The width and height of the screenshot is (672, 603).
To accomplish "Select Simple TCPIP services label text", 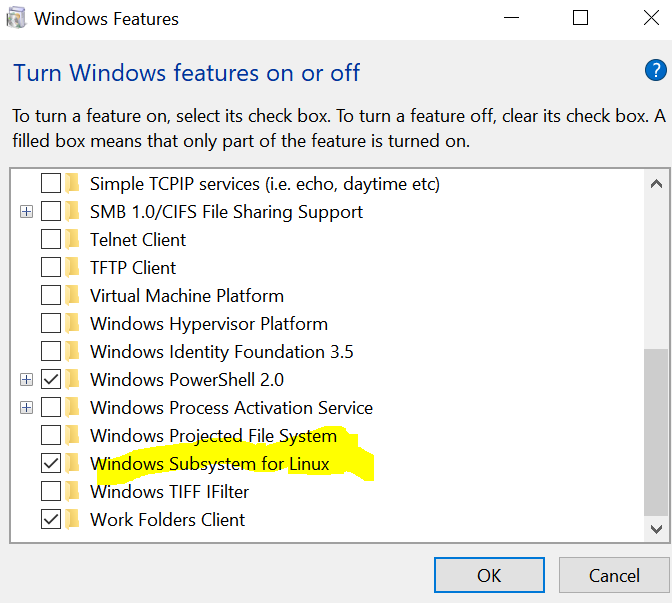I will [265, 184].
